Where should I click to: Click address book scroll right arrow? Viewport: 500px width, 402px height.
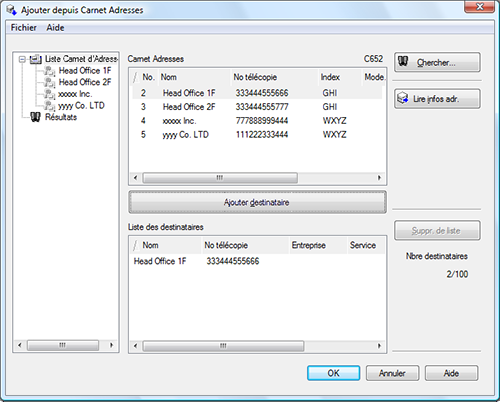click(379, 178)
